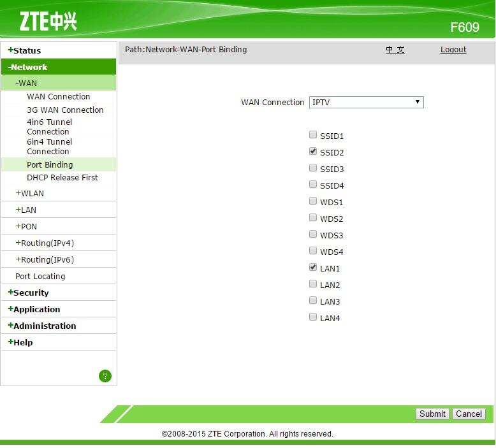Viewport: 496px width, 448px height.
Task: Click the ZTE logo in the header
Action: (48, 21)
